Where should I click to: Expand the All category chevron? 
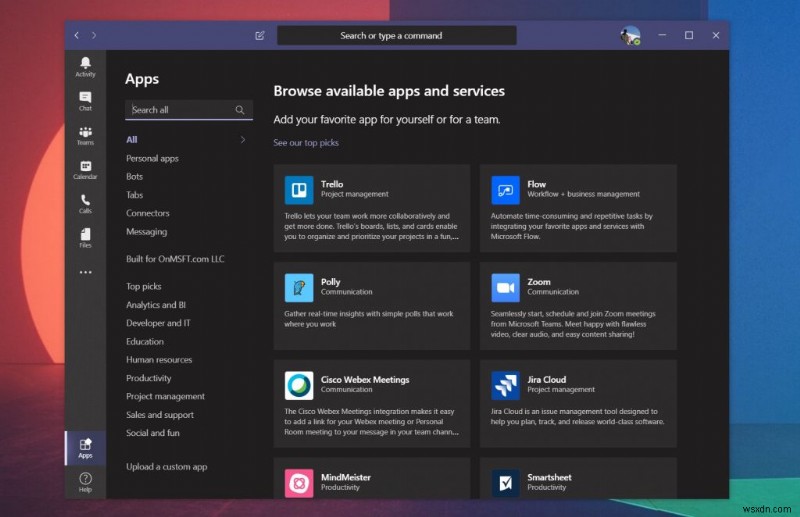(x=242, y=140)
